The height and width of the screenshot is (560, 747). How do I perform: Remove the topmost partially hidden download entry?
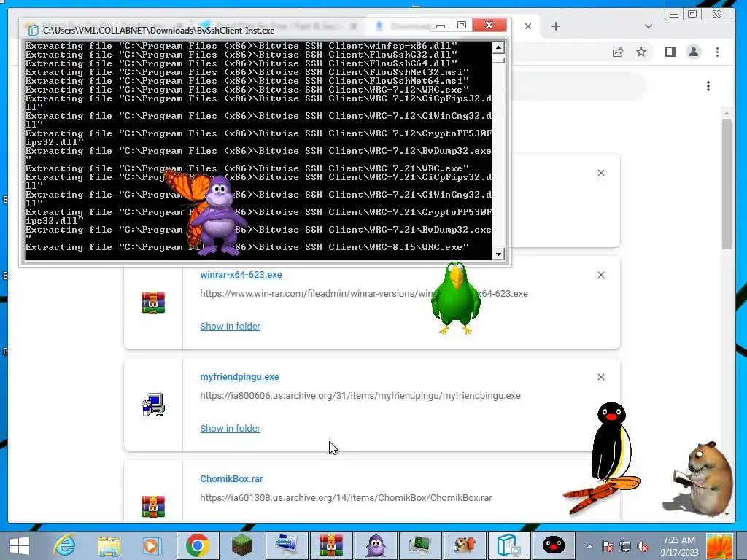601,173
